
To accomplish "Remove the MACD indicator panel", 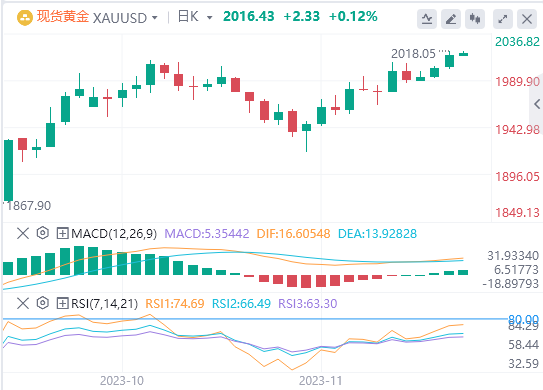I will [23, 233].
